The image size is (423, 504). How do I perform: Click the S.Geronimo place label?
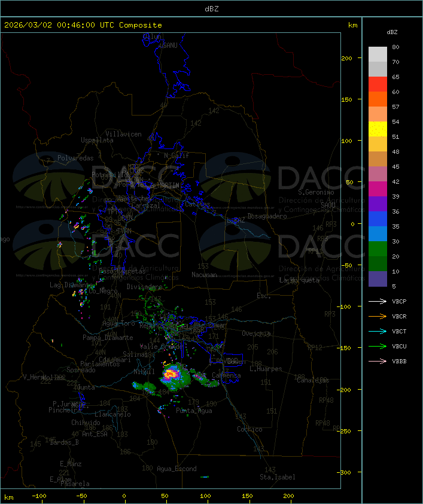pos(316,192)
